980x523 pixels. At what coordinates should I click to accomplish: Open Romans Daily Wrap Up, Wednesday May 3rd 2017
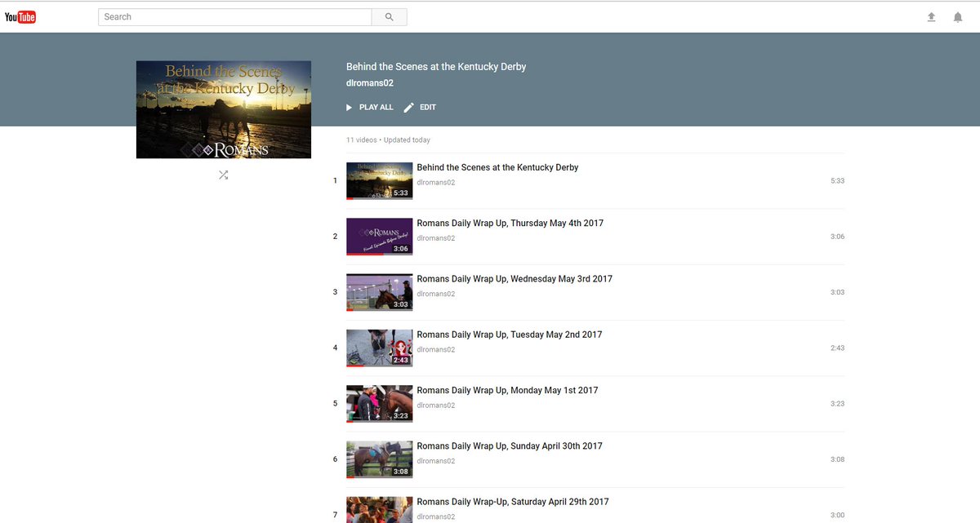(514, 279)
